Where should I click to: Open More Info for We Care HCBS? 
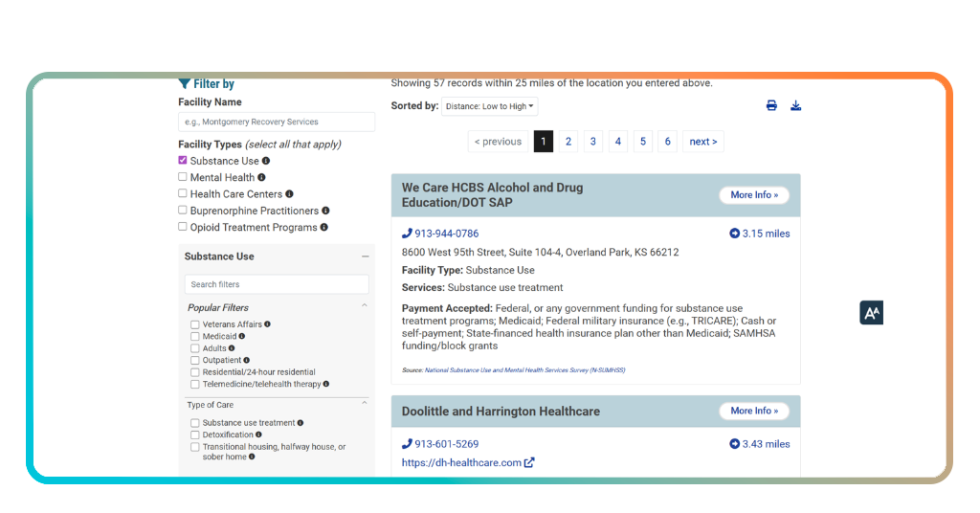[754, 195]
